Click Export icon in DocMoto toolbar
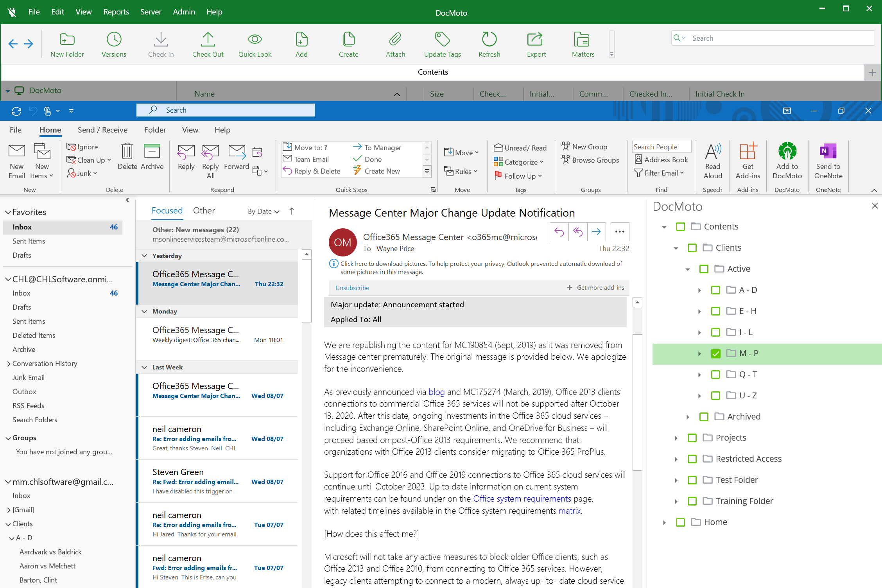Viewport: 882px width, 588px height. 536,39
